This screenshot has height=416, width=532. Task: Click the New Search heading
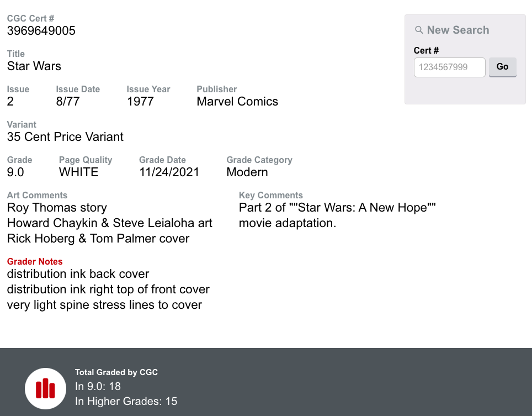coord(457,30)
